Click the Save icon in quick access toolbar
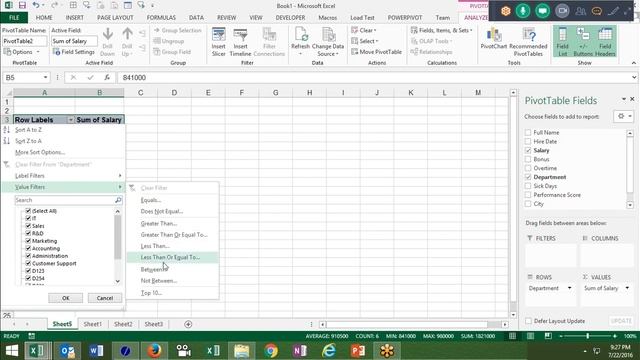 coord(22,6)
